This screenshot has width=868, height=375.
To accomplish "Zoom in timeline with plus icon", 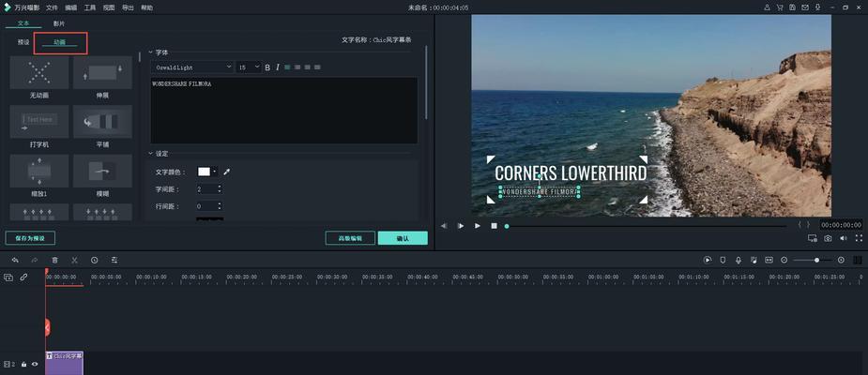I will coord(841,260).
